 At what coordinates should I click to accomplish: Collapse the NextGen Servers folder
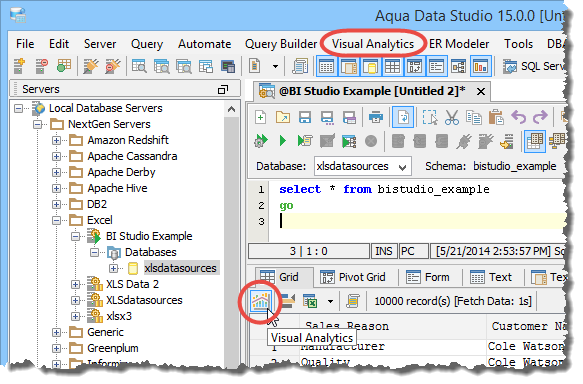[37, 125]
